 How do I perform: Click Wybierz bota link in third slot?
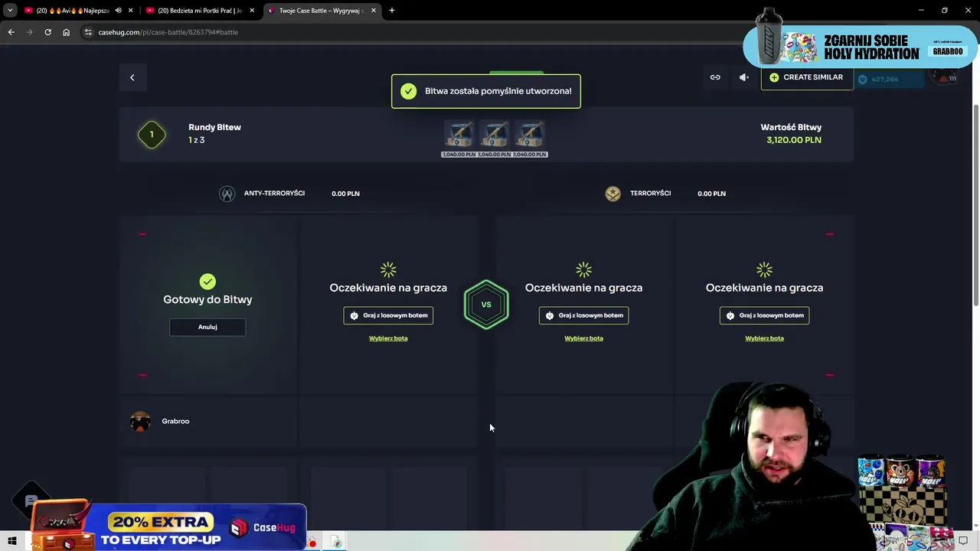point(583,338)
